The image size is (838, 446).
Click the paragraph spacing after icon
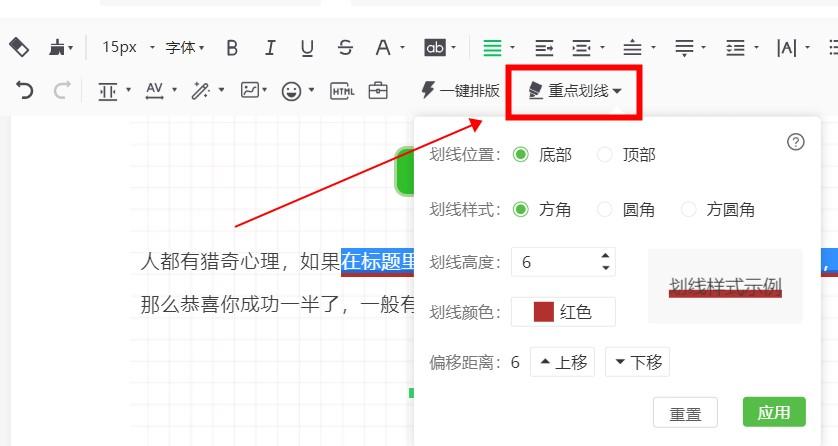click(684, 48)
